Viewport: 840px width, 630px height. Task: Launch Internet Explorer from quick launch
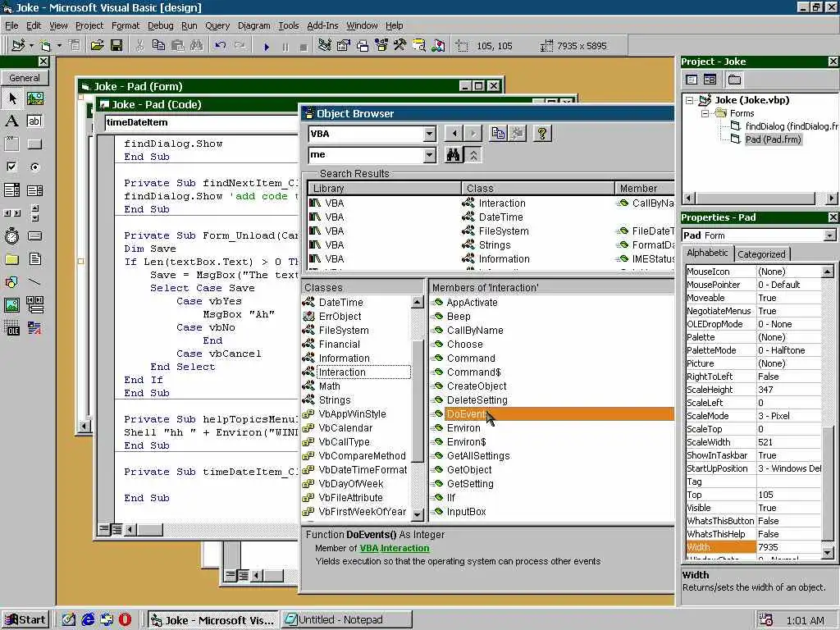tap(89, 620)
